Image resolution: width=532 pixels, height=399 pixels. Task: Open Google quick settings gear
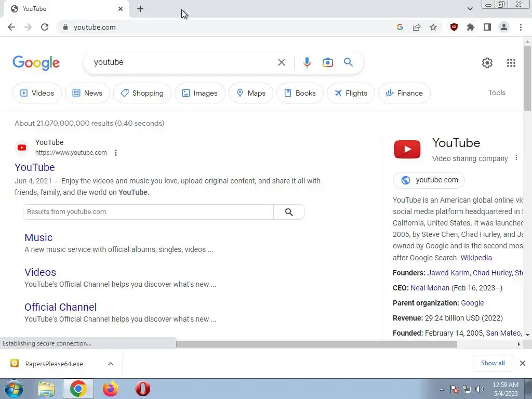pyautogui.click(x=487, y=63)
